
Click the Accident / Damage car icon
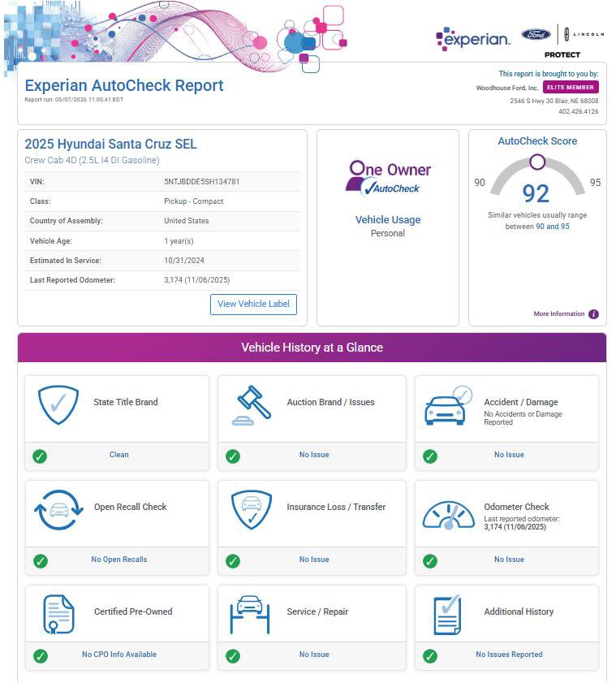coord(448,405)
